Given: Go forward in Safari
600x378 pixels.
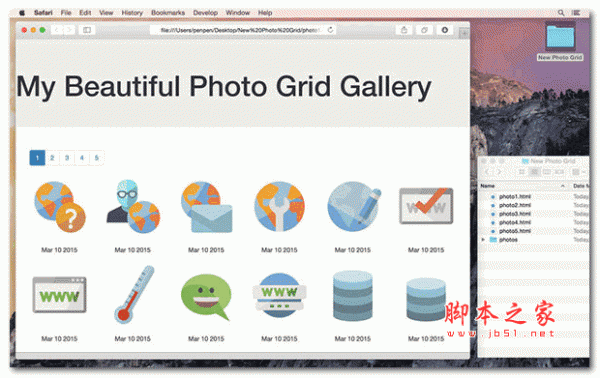Looking at the screenshot, I should (x=69, y=30).
